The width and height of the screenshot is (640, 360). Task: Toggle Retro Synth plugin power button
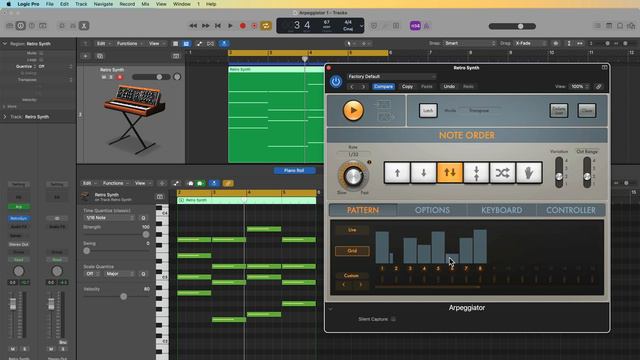tap(336, 82)
